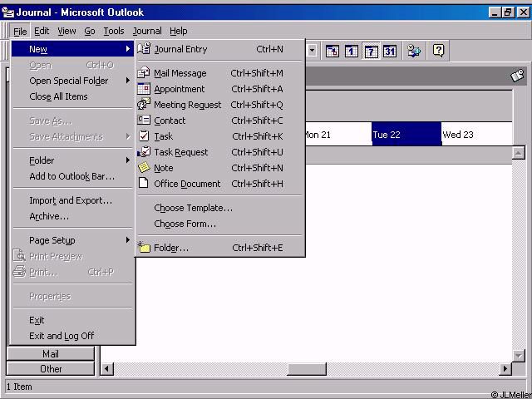Click the vertical scrollbar down arrow
Image resolution: width=532 pixels, height=399 pixels.
pos(518,356)
